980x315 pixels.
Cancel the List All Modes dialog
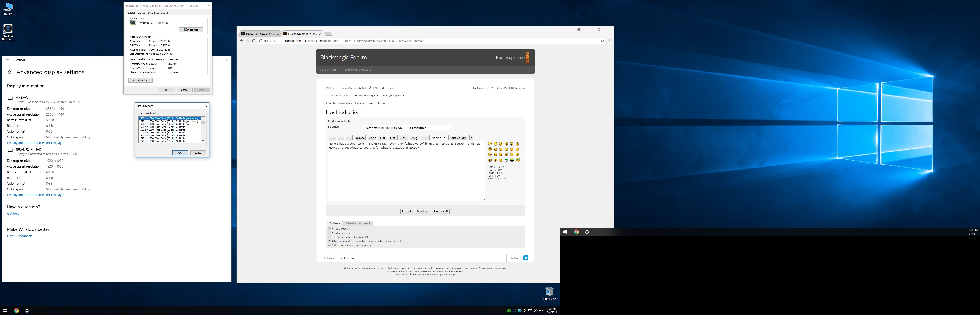pos(198,153)
